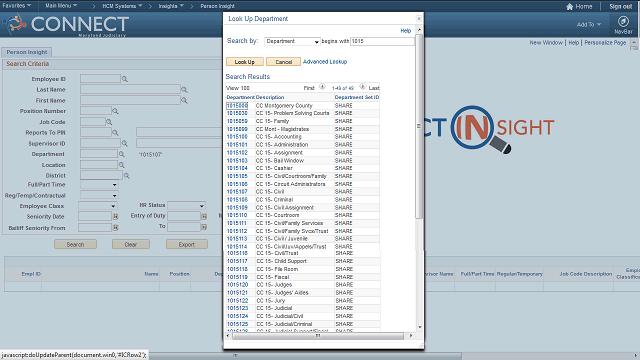
Task: Open the Search by Department dropdown
Action: [292, 41]
